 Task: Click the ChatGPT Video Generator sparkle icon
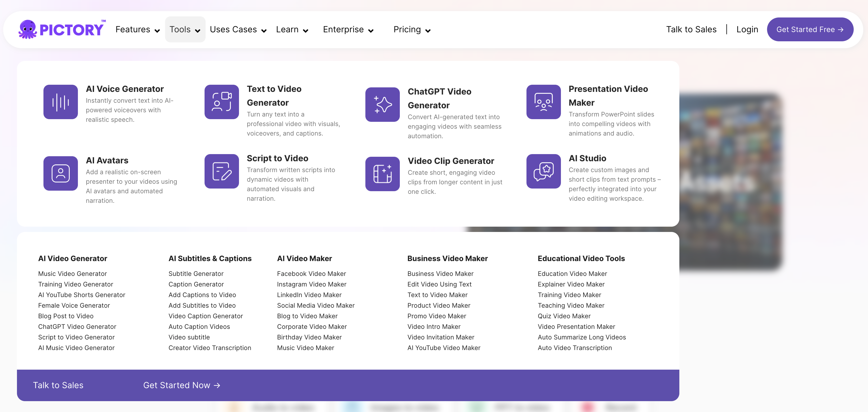point(382,104)
